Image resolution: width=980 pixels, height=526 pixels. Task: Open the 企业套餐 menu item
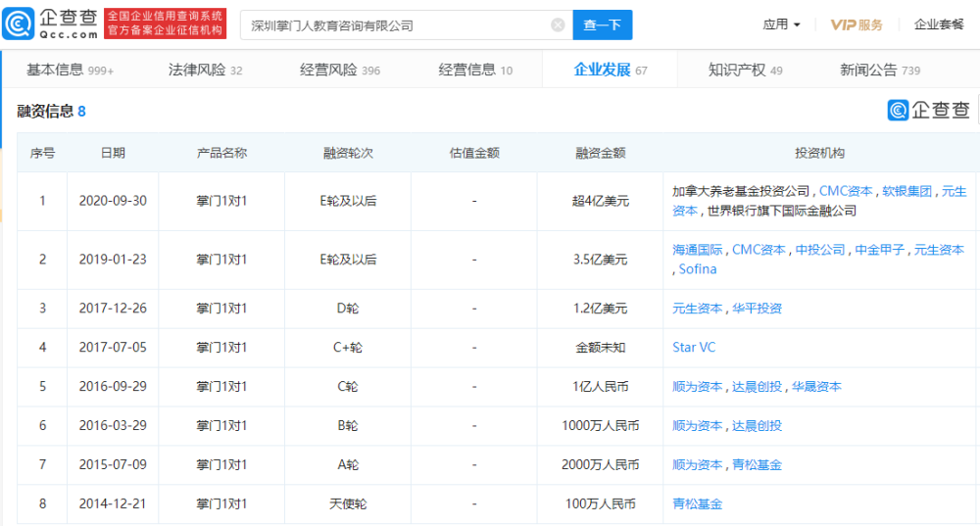tap(939, 24)
